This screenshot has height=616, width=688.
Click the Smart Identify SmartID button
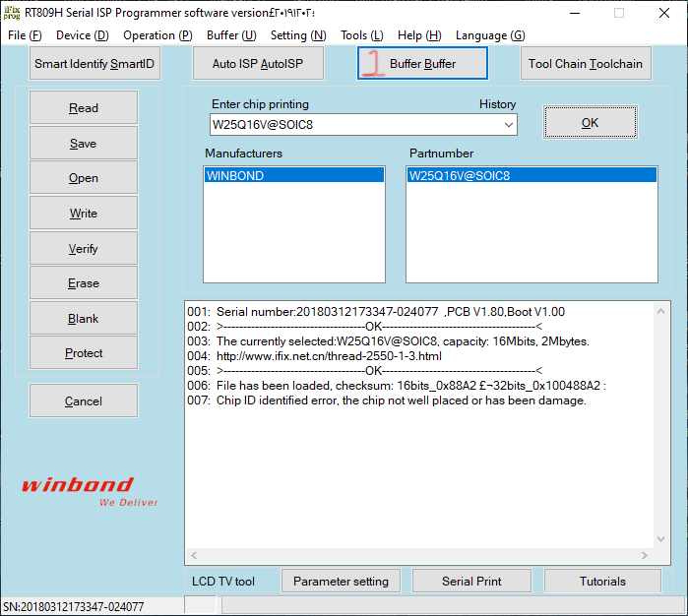pos(94,64)
